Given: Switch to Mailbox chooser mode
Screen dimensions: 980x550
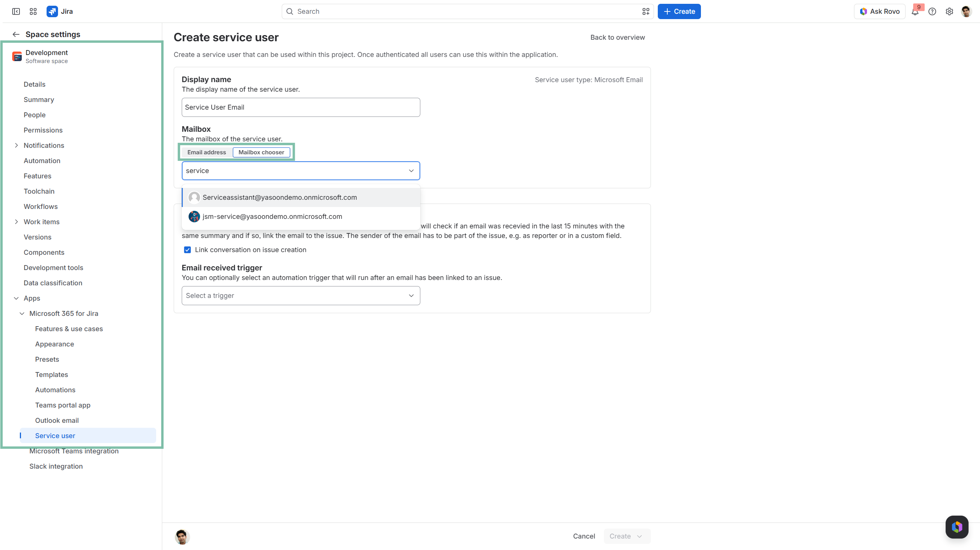Looking at the screenshot, I should click(262, 152).
